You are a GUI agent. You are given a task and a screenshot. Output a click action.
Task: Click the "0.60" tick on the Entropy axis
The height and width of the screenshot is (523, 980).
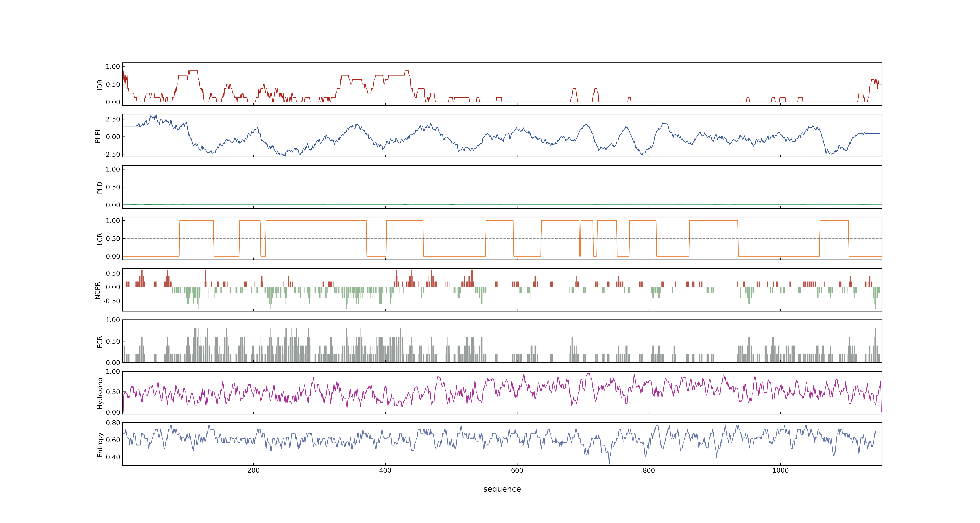click(x=113, y=440)
